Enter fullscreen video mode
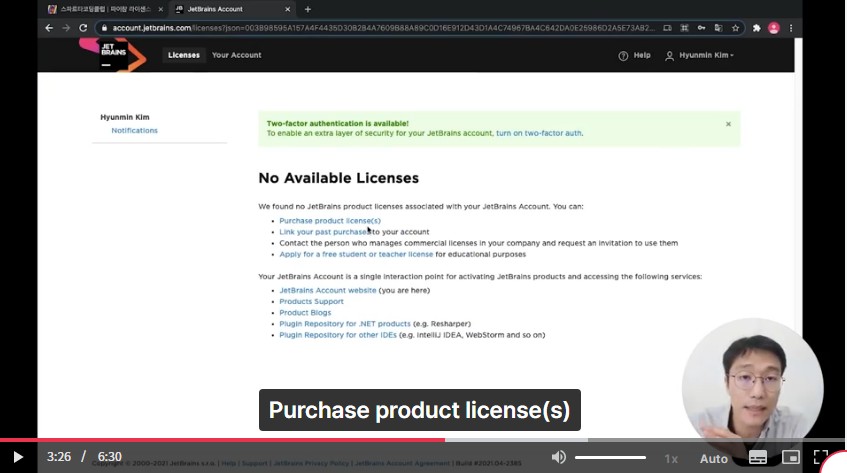847x473 pixels. (x=821, y=457)
